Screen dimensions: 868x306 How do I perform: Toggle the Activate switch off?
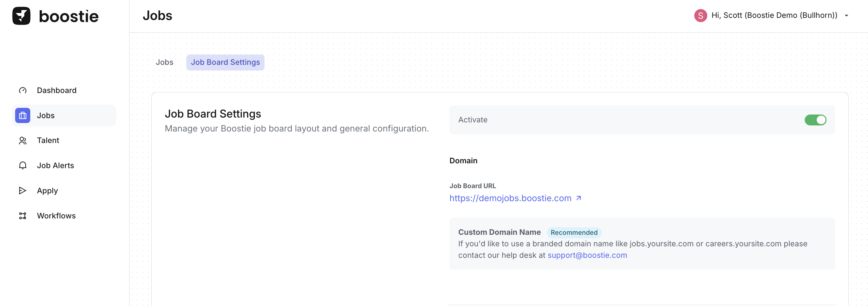[x=815, y=120]
